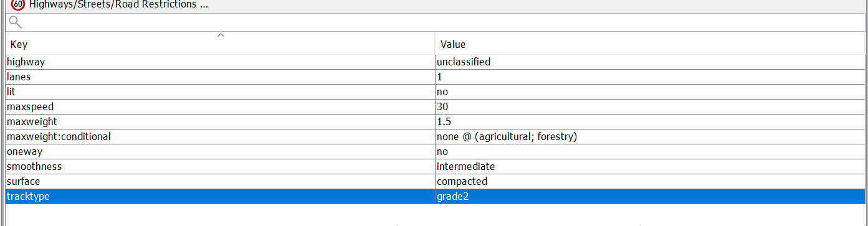
Task: Select the highway key row
Action: (x=220, y=62)
